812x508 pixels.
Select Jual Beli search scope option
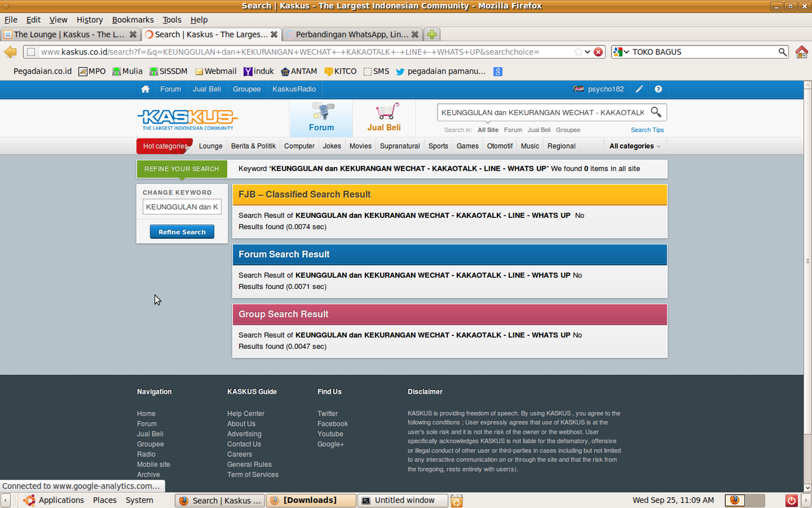coord(539,130)
